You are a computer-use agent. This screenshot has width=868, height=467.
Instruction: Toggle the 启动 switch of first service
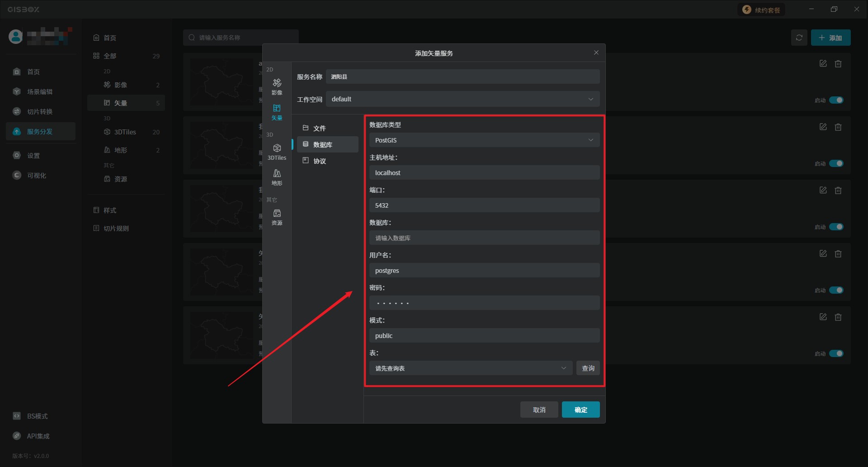[836, 100]
